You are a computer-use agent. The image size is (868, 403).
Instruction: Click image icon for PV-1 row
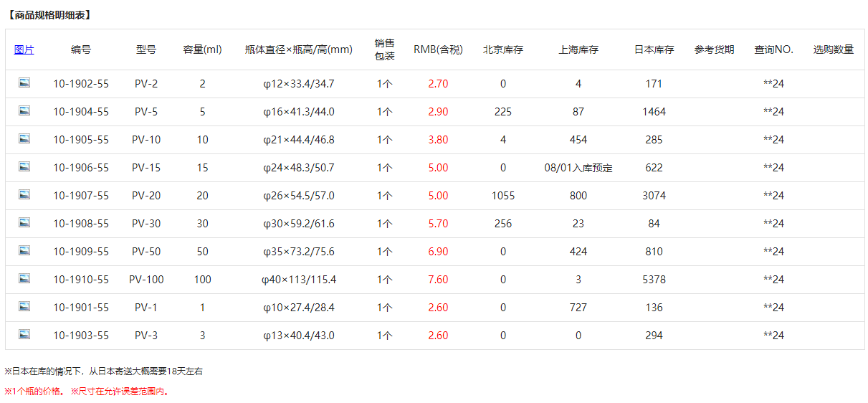[24, 307]
